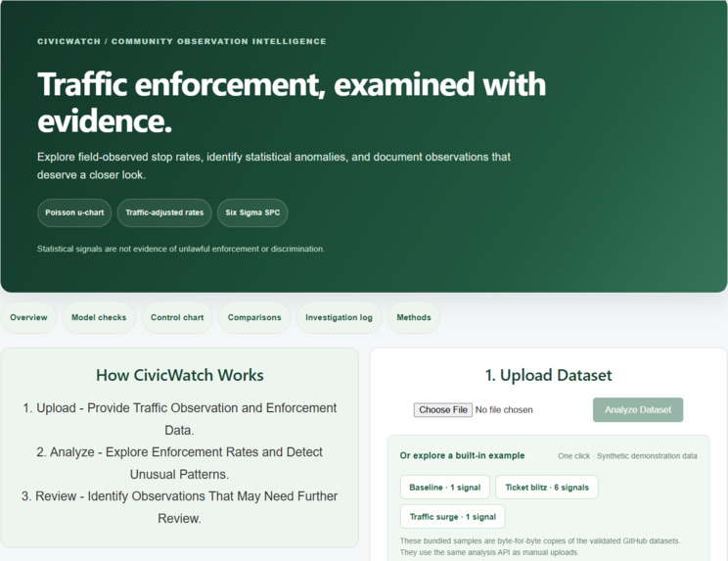The height and width of the screenshot is (561, 728).
Task: Click the Poisson u-chart pill
Action: [74, 212]
